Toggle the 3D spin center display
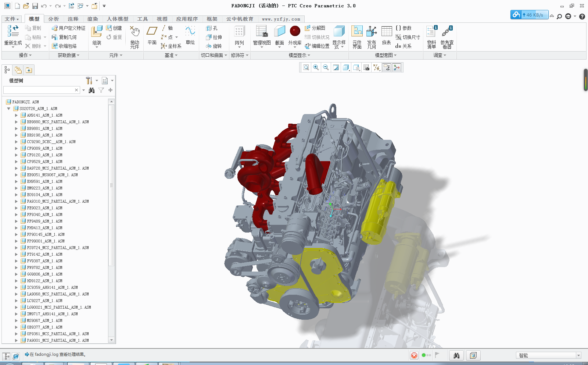588x365 pixels. 396,67
